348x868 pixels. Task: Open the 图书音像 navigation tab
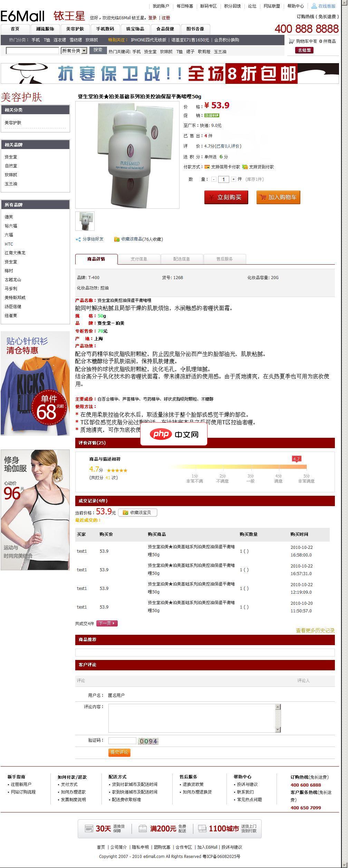[195, 29]
